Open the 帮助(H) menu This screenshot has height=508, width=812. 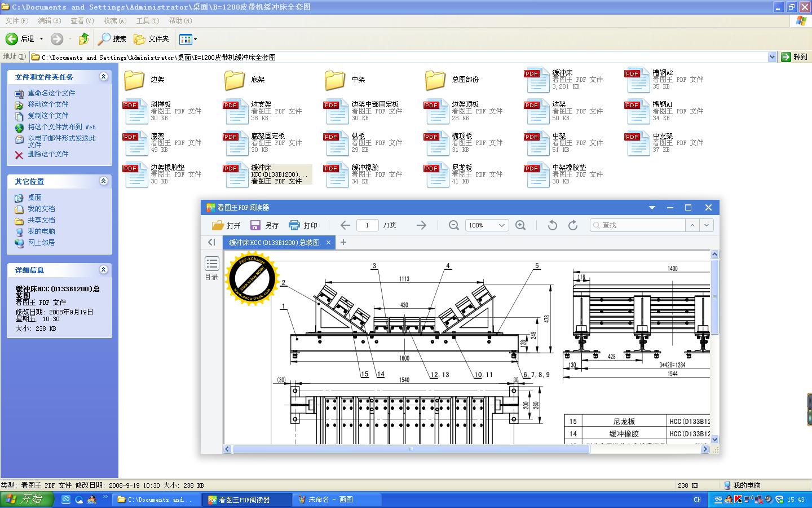coord(180,21)
